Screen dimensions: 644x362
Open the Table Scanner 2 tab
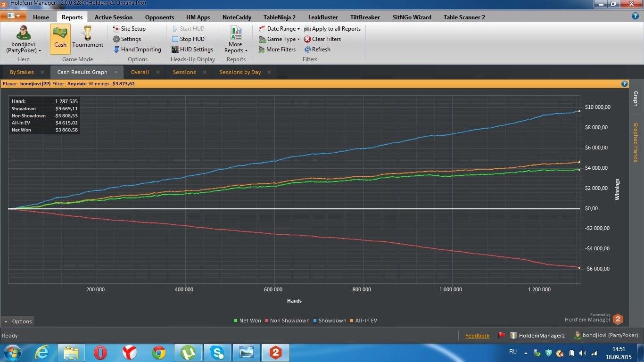click(464, 17)
